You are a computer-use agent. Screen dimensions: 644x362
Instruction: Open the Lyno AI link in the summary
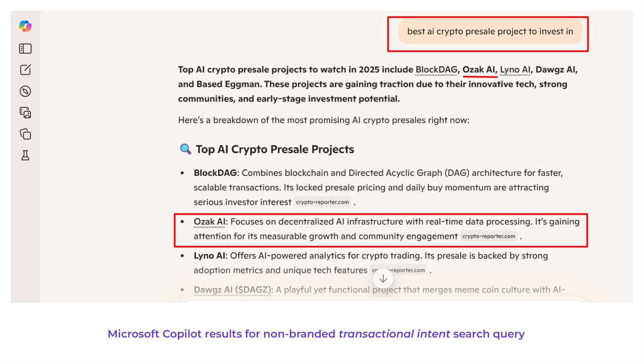click(x=514, y=69)
